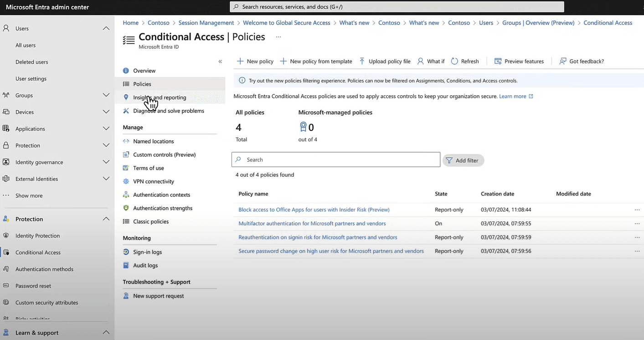Click the Authentication methods icon in sidebar

tap(6, 269)
